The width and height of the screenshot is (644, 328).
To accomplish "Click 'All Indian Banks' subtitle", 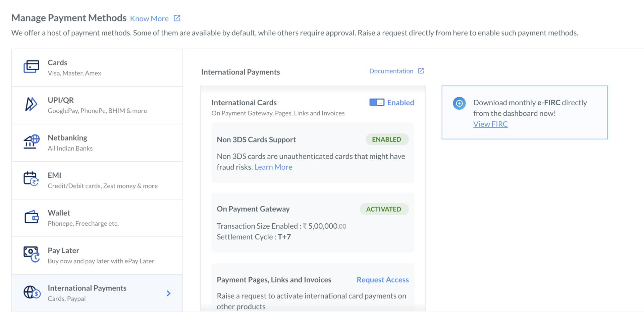I will [70, 148].
